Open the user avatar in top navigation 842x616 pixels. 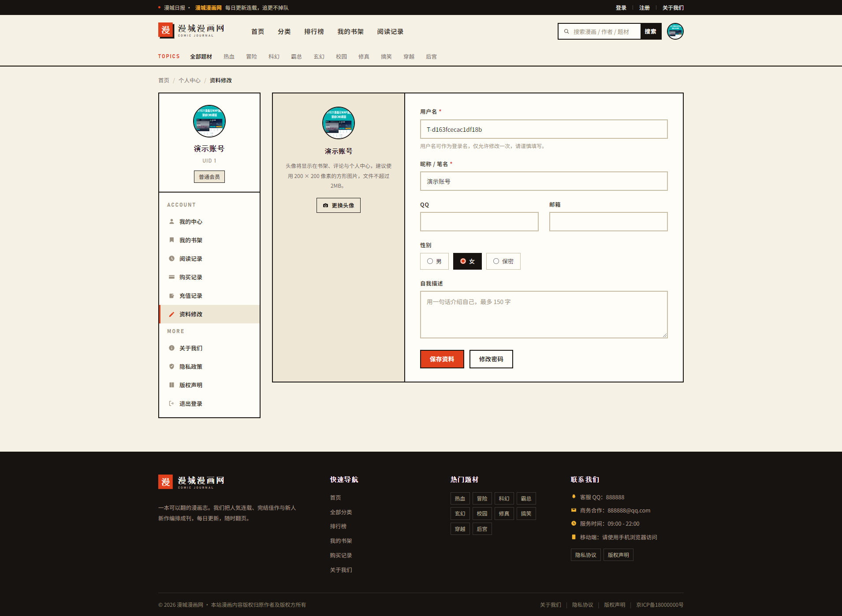pos(675,31)
